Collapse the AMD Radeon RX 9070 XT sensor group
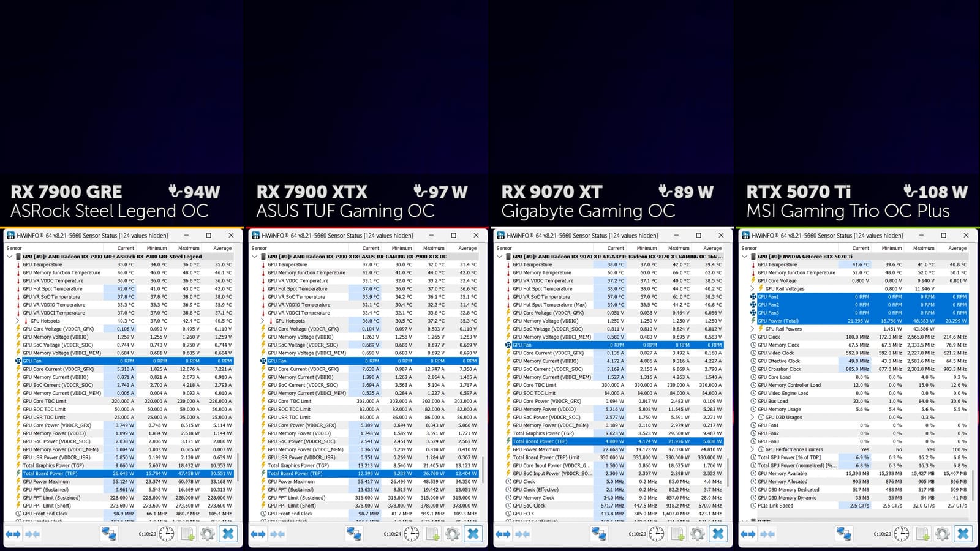The image size is (980, 551). coord(499,257)
